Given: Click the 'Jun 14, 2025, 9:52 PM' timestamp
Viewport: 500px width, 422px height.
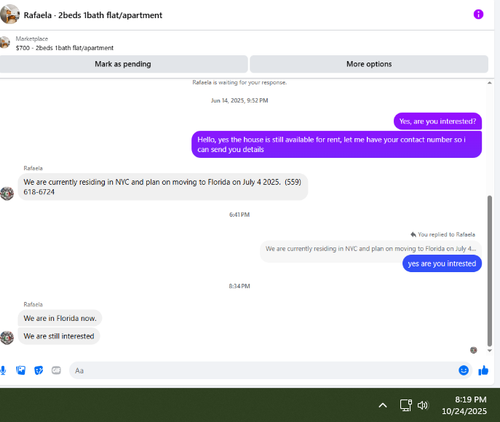Looking at the screenshot, I should (x=239, y=101).
